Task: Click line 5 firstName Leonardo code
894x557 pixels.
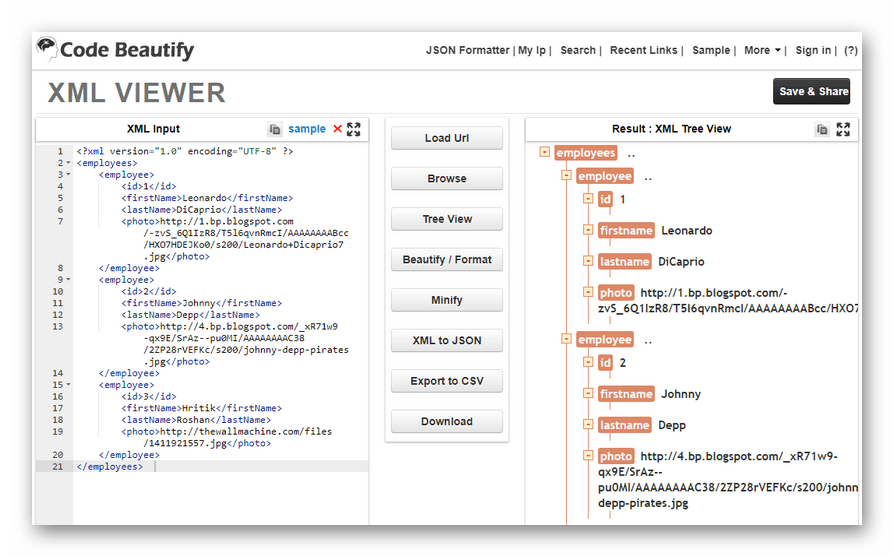Action: [207, 198]
